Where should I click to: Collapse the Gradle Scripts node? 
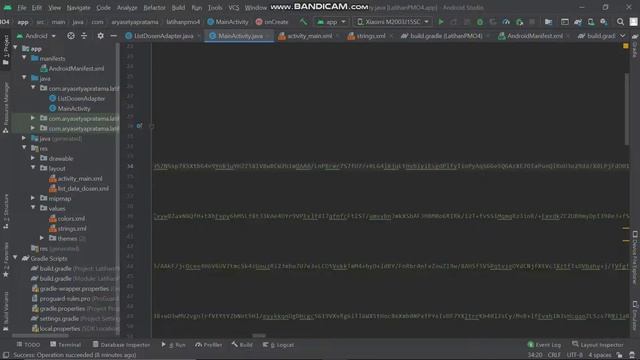[15, 258]
